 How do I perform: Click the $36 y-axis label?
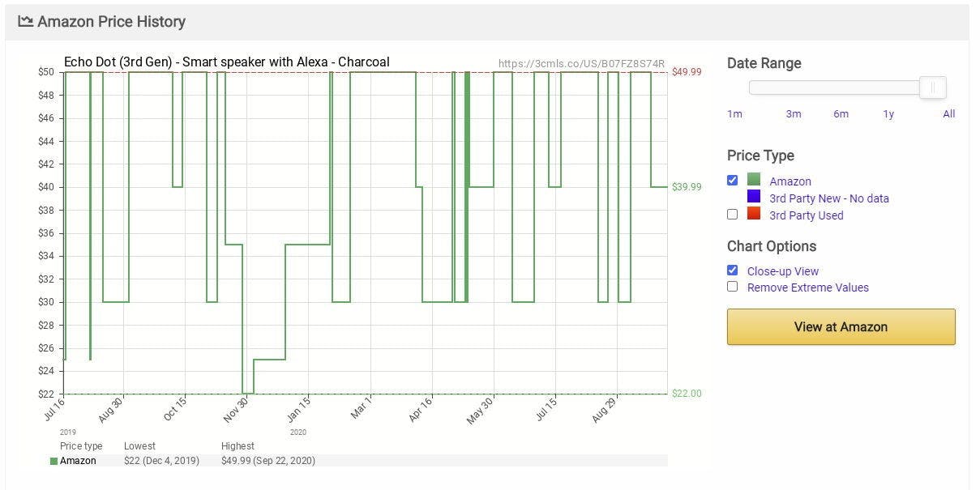coord(46,233)
